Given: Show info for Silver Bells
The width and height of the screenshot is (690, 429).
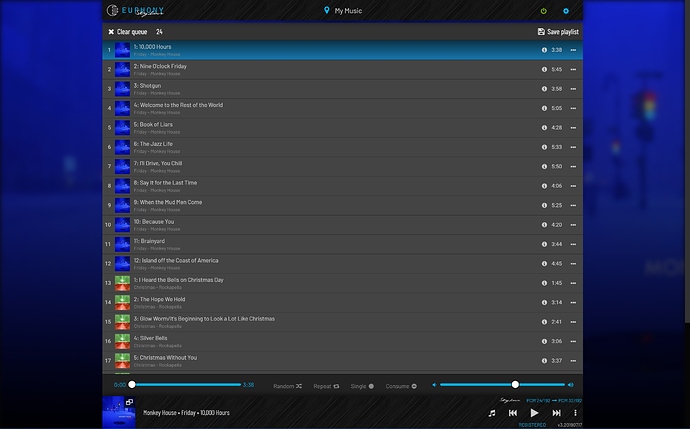Looking at the screenshot, I should click(544, 341).
